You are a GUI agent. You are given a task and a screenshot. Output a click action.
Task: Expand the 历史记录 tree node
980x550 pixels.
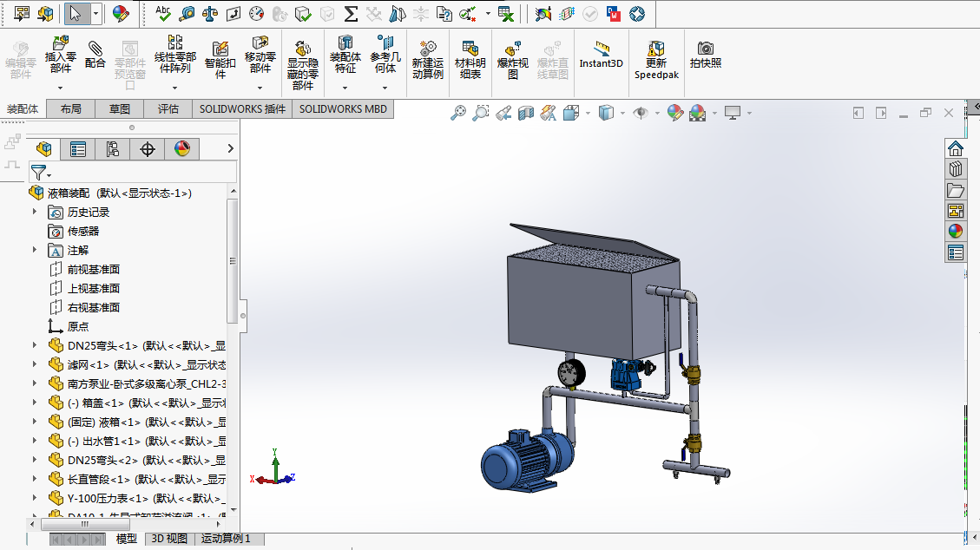click(35, 212)
